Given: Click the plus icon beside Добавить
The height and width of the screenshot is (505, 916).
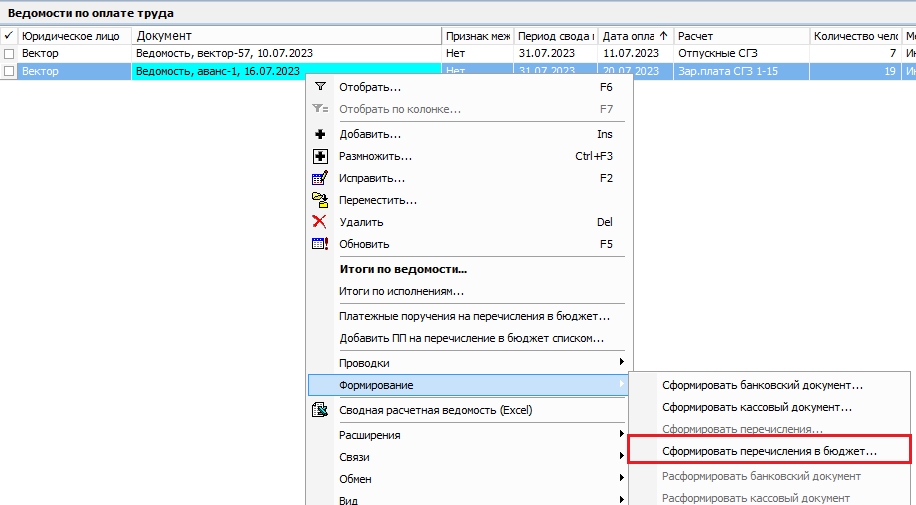Looking at the screenshot, I should [320, 134].
